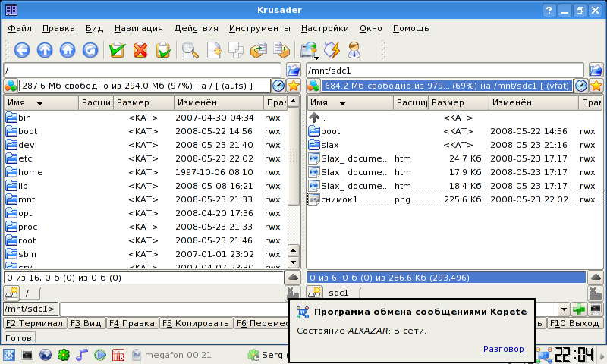
Task: Open the Search magnifier tool
Action: pos(190,50)
